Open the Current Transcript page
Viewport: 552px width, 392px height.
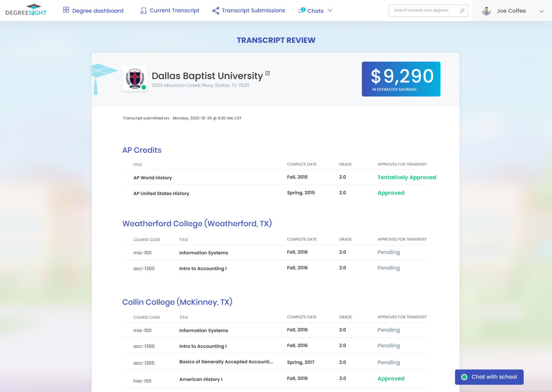[x=174, y=10]
